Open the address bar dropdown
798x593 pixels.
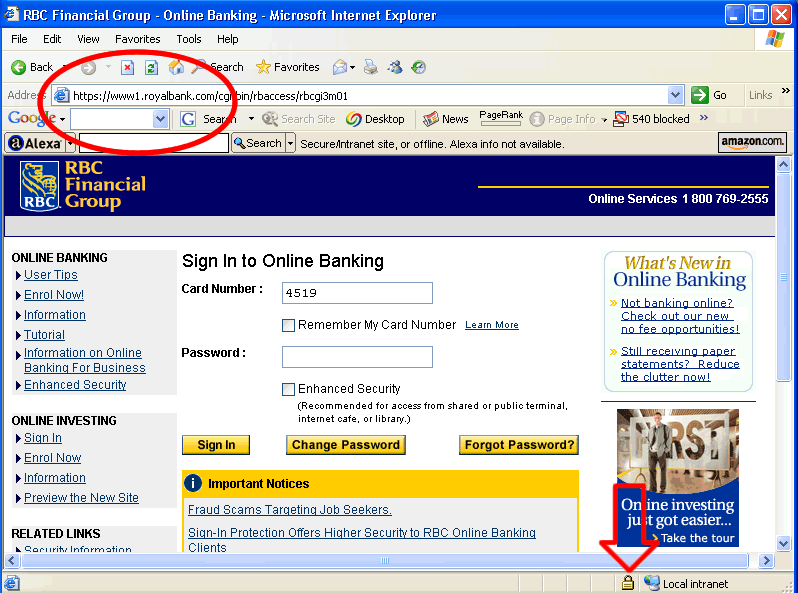point(675,95)
